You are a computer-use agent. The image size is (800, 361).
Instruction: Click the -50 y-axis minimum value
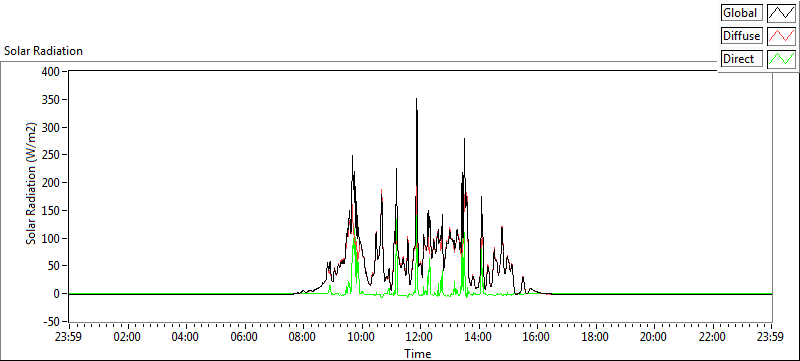(x=51, y=322)
